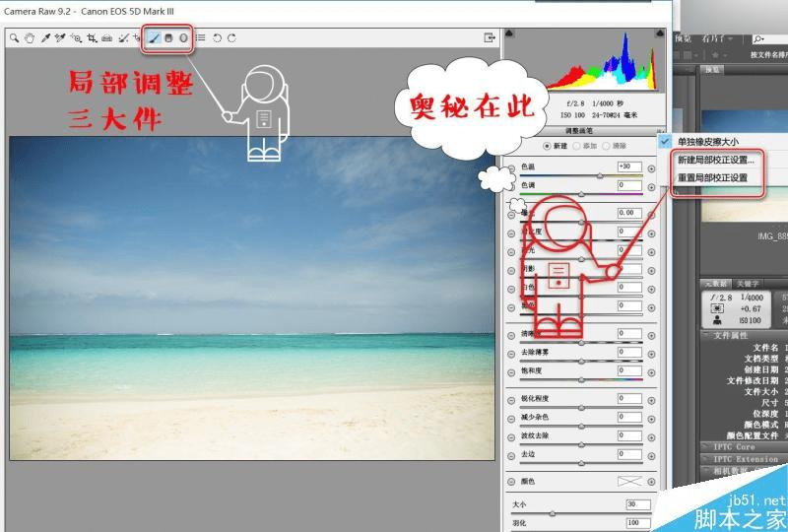Rotate image counterclockwise
Viewport: 788px width, 532px height.
click(217, 38)
